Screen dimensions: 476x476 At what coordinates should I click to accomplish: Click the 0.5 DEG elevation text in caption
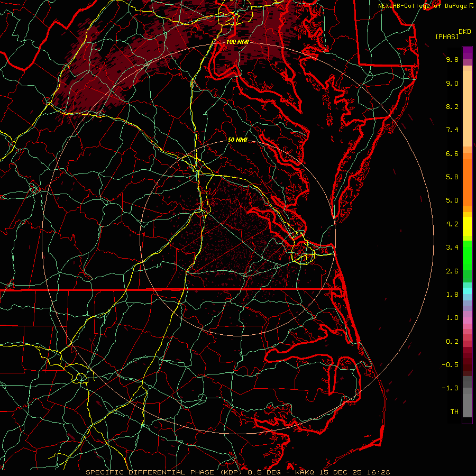(266, 472)
